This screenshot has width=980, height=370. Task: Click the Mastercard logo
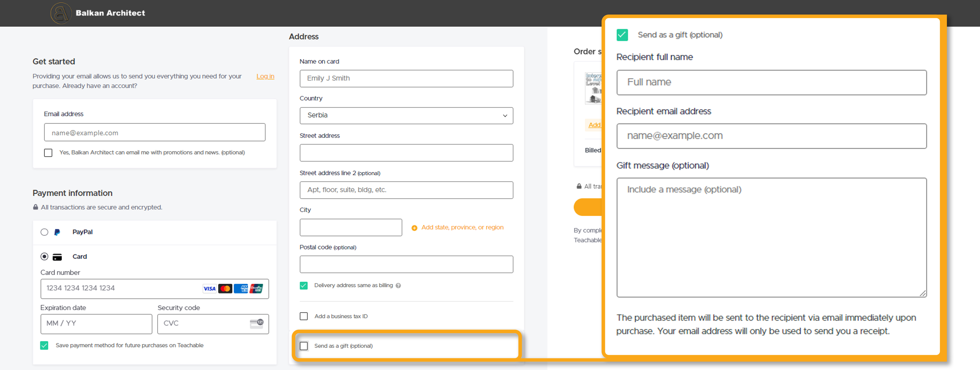tap(225, 289)
